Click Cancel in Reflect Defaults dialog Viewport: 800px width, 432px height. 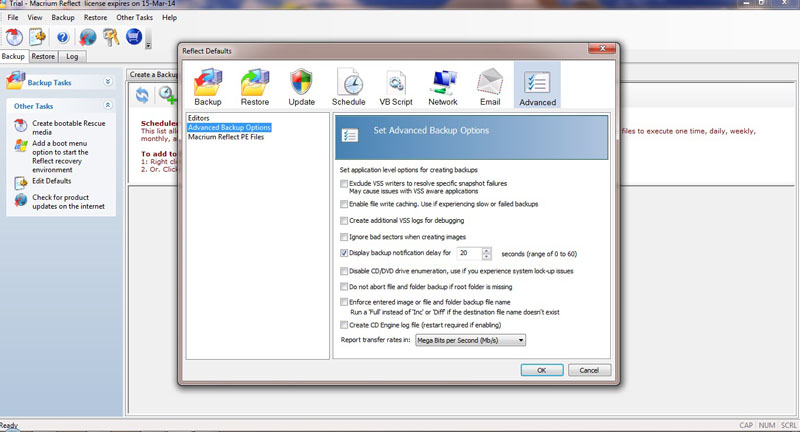tap(589, 370)
